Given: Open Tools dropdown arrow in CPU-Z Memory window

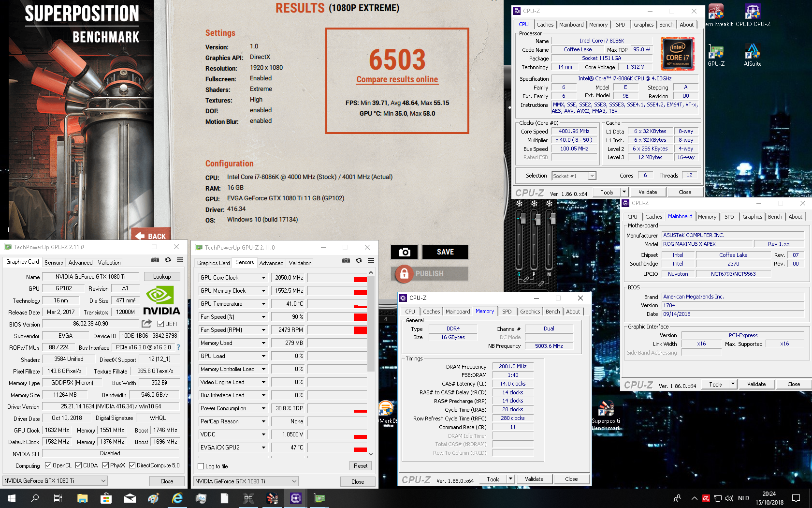Looking at the screenshot, I should point(510,479).
